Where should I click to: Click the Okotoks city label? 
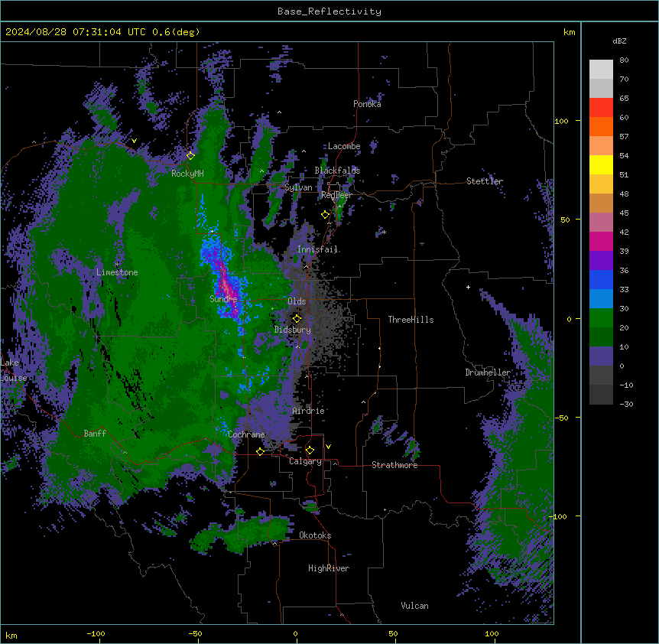pyautogui.click(x=315, y=535)
